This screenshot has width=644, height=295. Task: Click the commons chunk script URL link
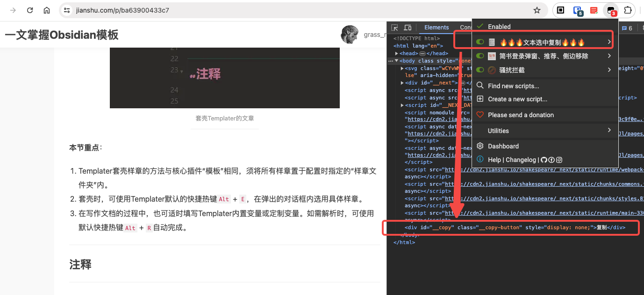[x=544, y=184]
